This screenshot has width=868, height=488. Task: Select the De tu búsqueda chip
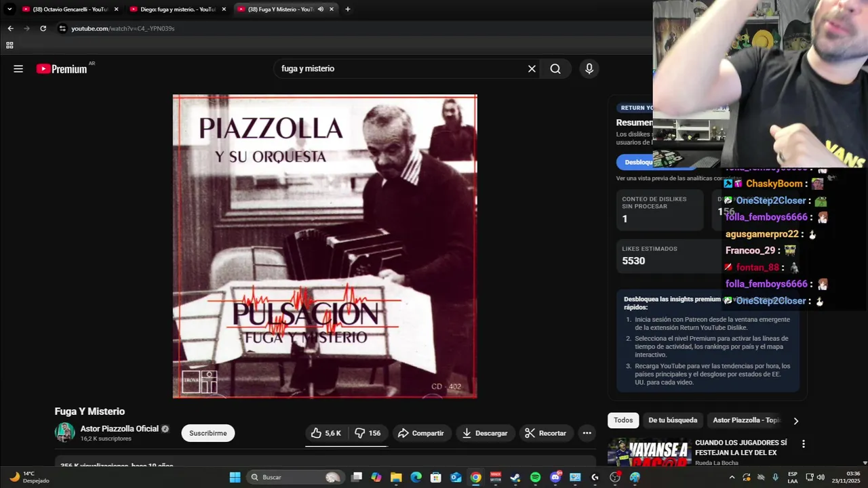[673, 420]
